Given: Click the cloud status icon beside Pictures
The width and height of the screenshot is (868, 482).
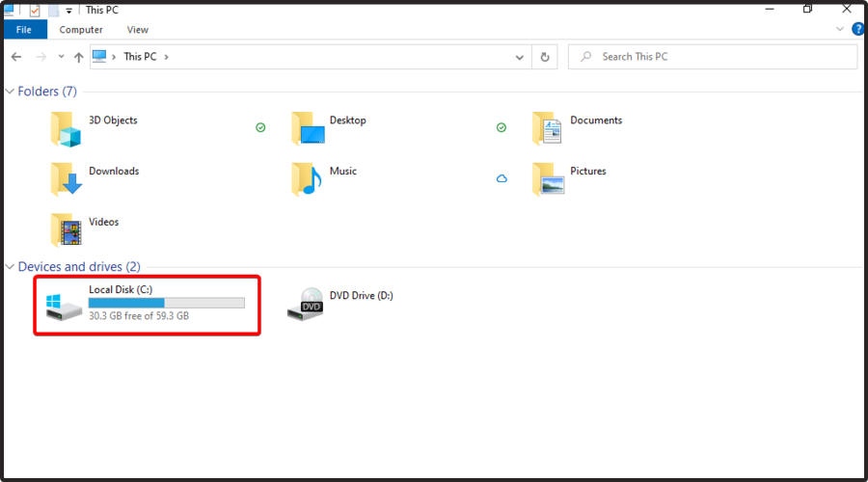Looking at the screenshot, I should point(502,178).
